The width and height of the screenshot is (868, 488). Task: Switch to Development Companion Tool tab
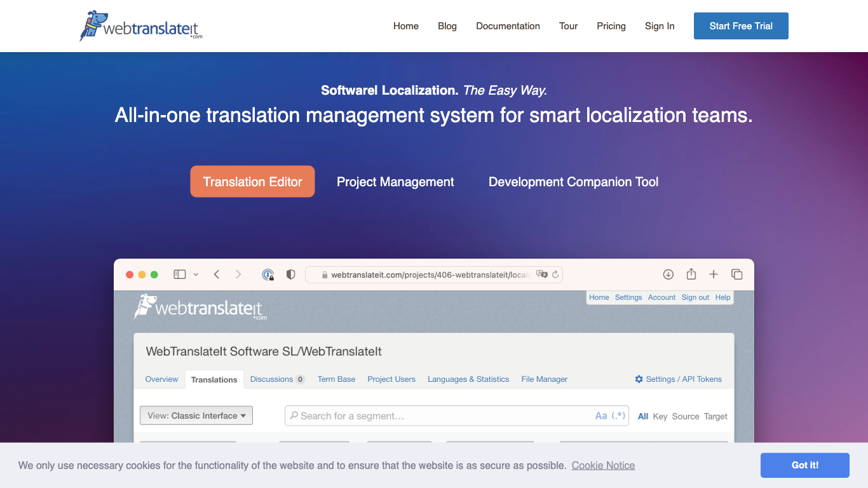[573, 182]
